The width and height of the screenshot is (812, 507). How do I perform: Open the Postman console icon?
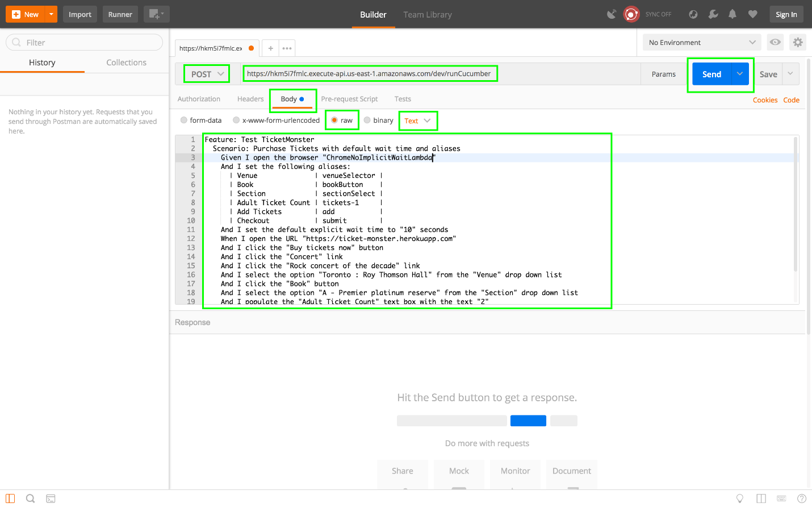(51, 498)
